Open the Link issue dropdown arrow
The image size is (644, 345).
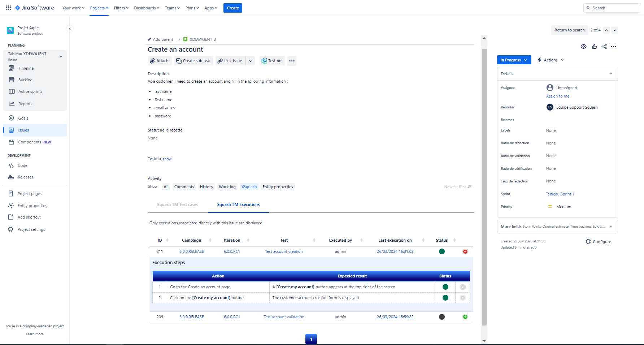pos(250,61)
